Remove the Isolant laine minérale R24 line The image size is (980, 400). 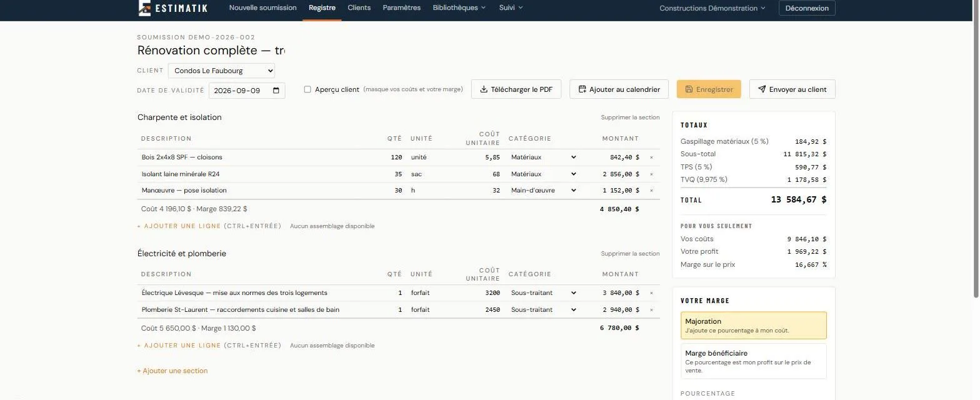pos(651,174)
